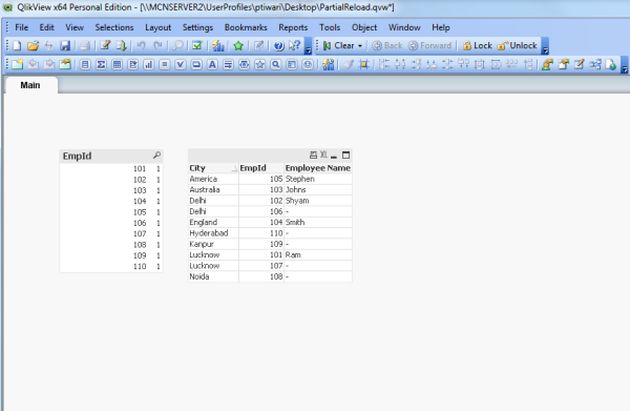This screenshot has height=411, width=630.
Task: Create a Button object
Action: pyautogui.click(x=196, y=64)
